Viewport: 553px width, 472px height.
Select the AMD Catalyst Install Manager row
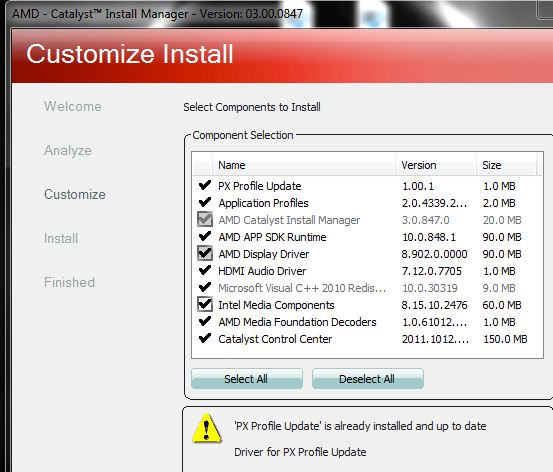pyautogui.click(x=367, y=220)
